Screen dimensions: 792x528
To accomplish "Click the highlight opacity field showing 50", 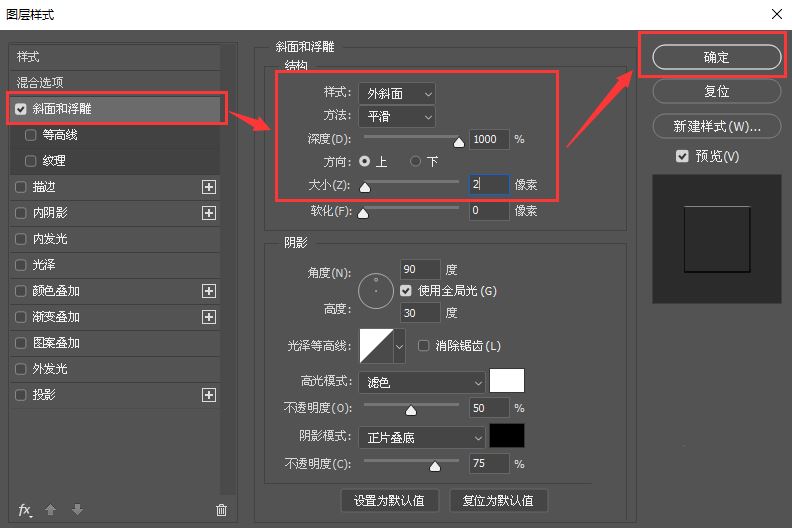I will pyautogui.click(x=489, y=408).
